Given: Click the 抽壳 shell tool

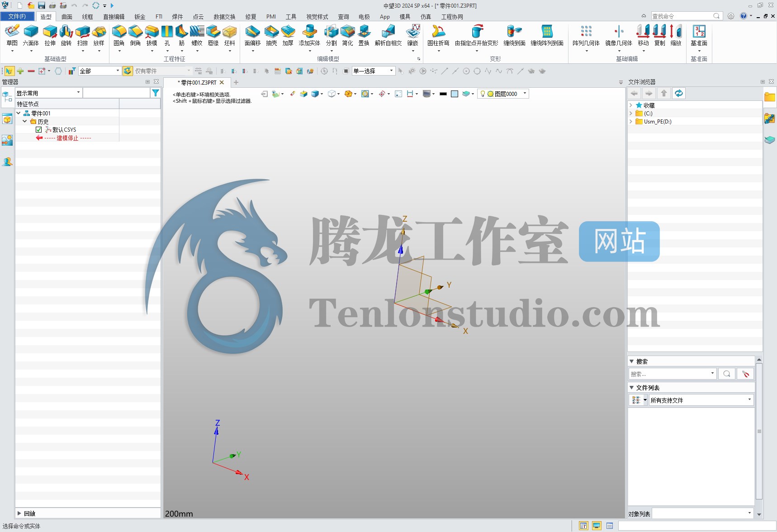Looking at the screenshot, I should (x=271, y=35).
